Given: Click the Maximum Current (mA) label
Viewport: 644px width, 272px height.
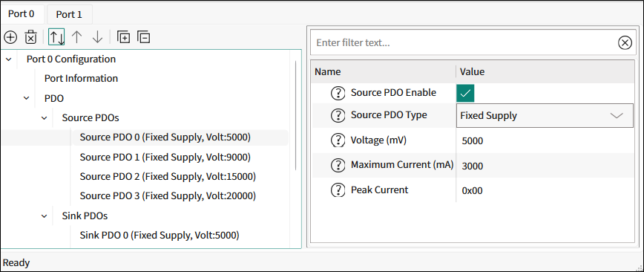Looking at the screenshot, I should pyautogui.click(x=402, y=166).
